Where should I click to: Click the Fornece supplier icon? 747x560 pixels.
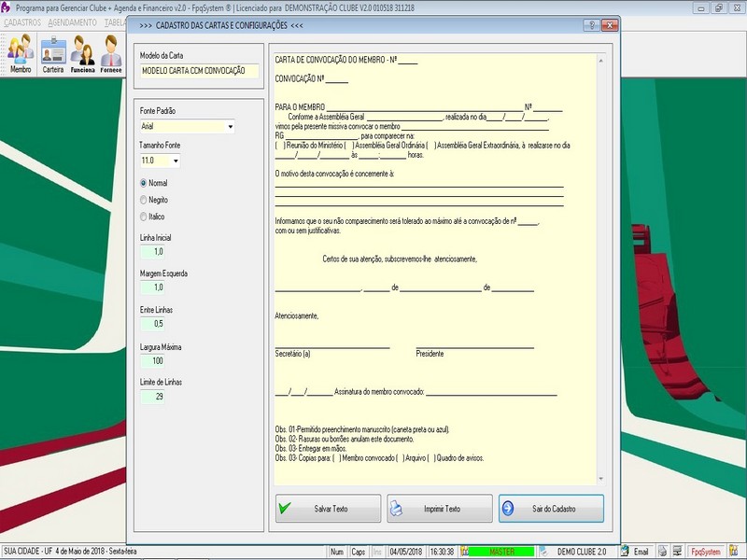click(111, 54)
